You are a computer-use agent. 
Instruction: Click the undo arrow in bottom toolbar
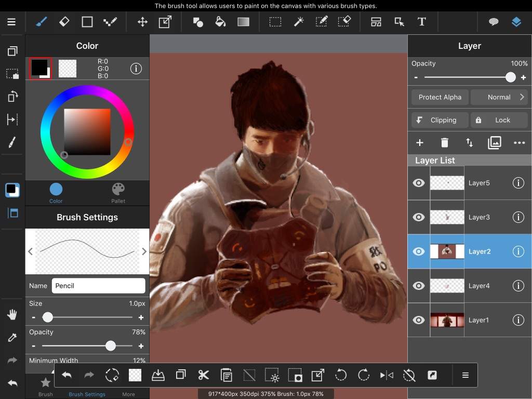(67, 375)
